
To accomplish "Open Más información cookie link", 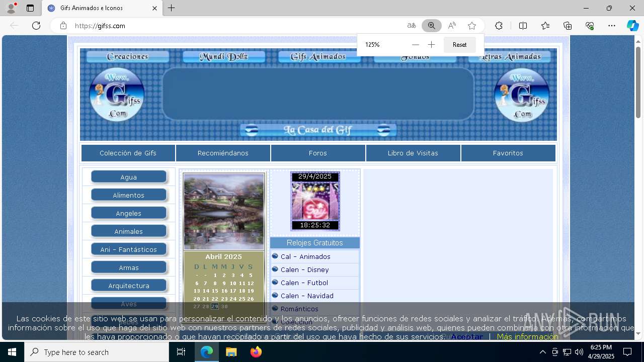I will pyautogui.click(x=527, y=337).
